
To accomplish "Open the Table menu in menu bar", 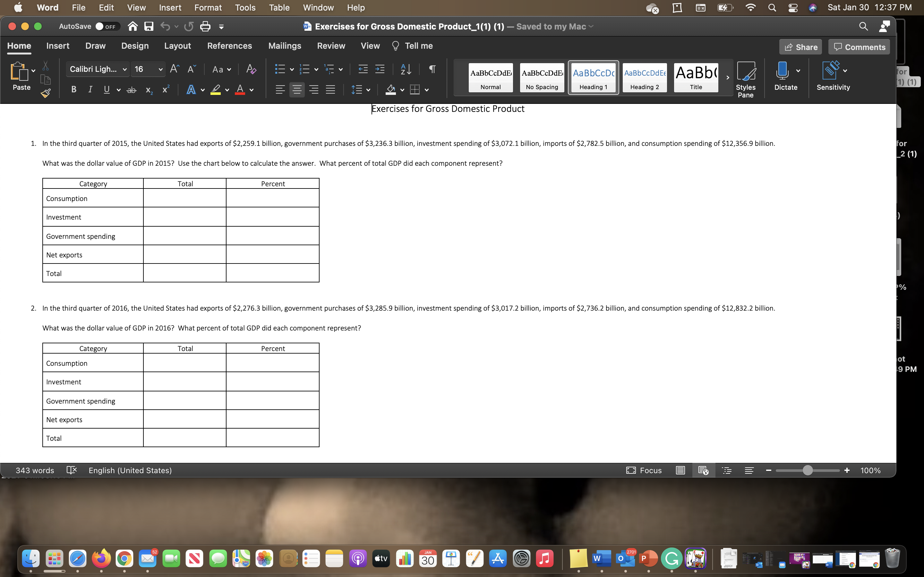I will click(279, 7).
